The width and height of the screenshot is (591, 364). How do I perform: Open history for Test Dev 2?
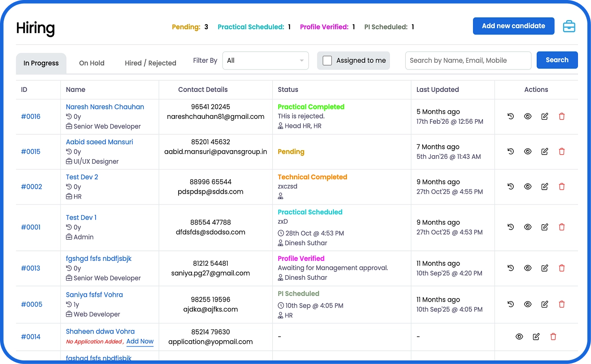(511, 186)
